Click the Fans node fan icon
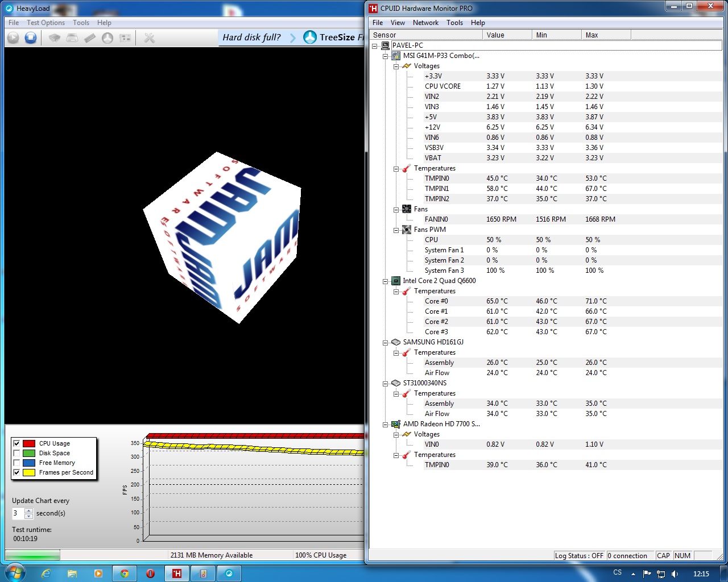The height and width of the screenshot is (582, 728). (x=407, y=209)
